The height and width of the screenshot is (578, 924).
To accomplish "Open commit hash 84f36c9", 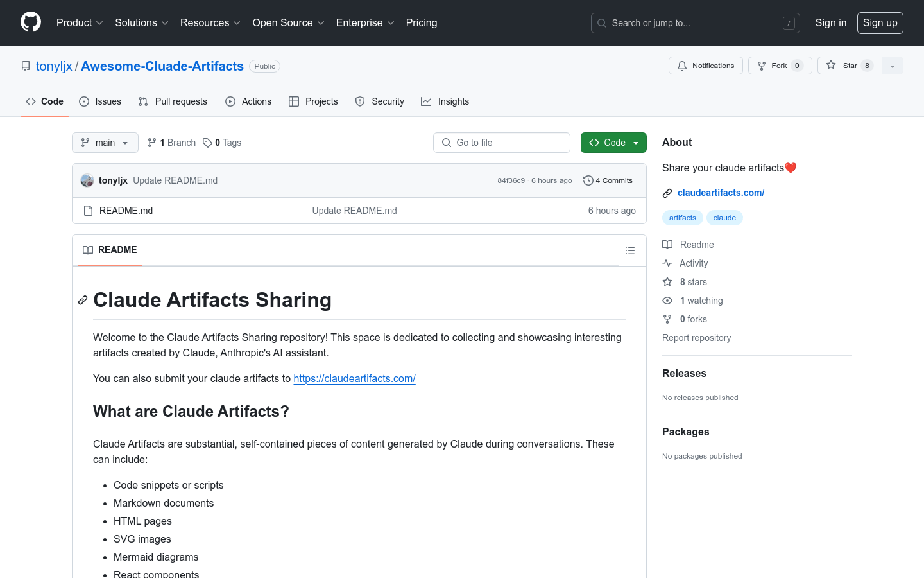I will click(x=511, y=180).
